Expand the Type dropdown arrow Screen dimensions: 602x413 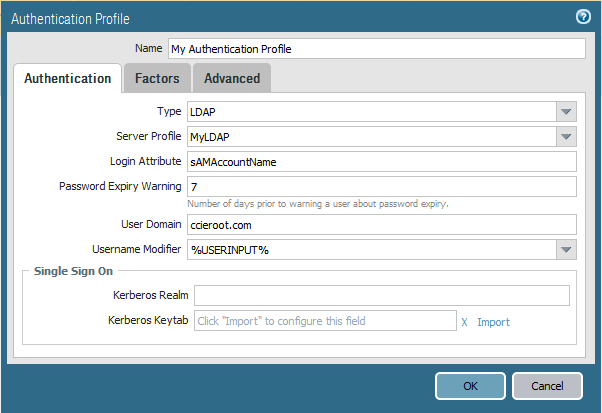point(566,111)
